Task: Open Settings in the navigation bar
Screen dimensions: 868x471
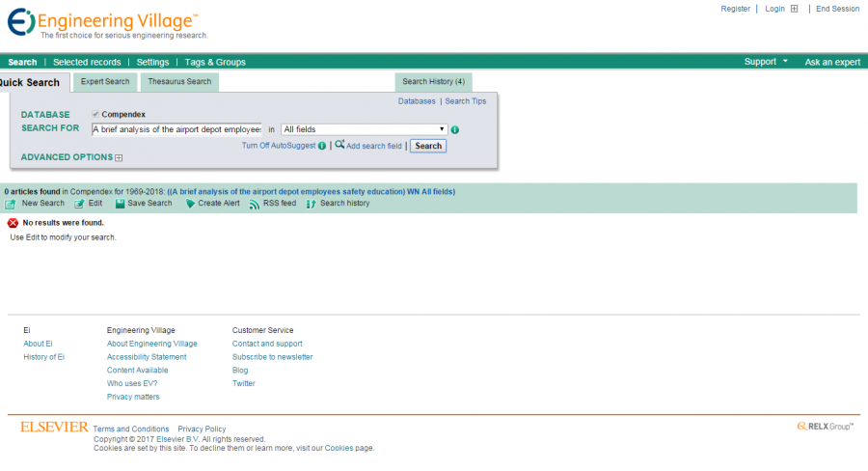Action: 152,62
